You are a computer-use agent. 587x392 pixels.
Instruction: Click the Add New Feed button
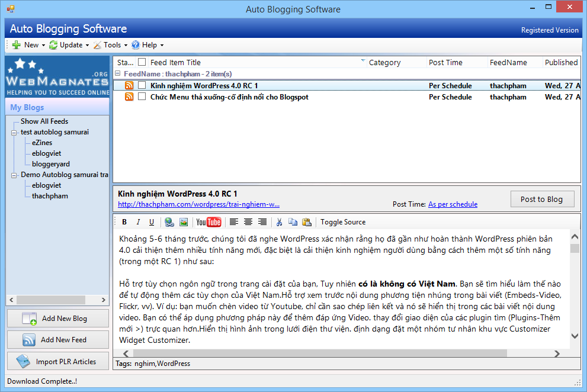coord(58,339)
